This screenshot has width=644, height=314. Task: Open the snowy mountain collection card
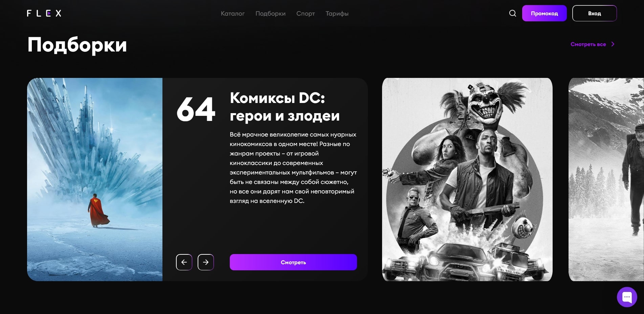[606, 180]
